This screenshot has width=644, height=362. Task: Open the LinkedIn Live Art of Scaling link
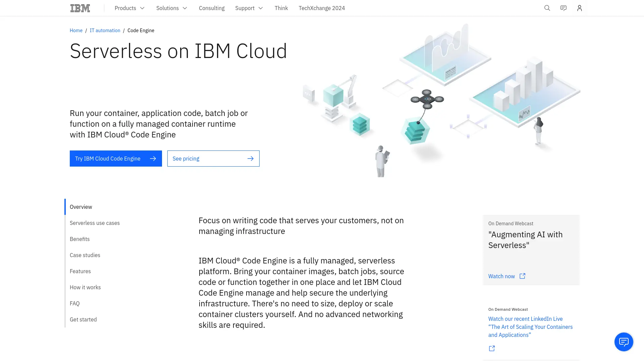530,327
